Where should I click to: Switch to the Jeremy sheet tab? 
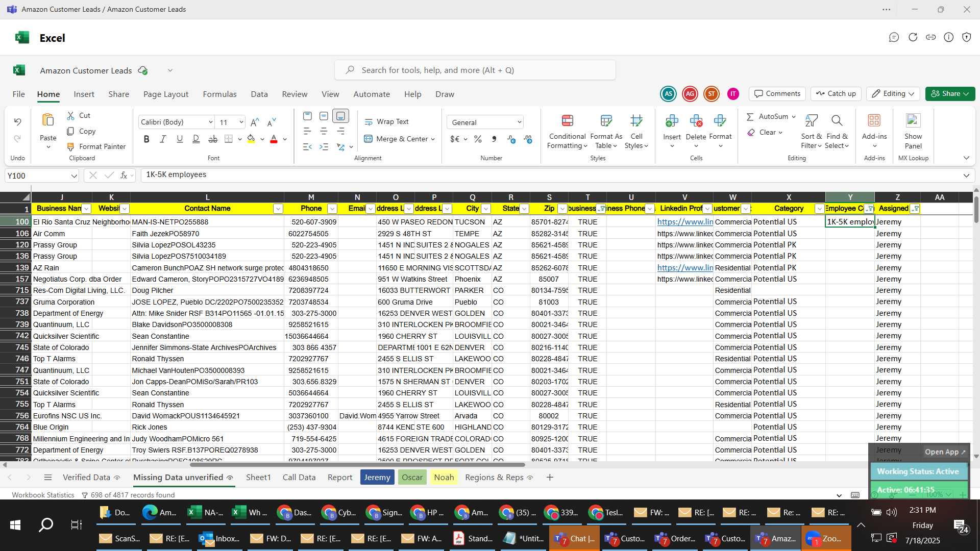pyautogui.click(x=377, y=478)
